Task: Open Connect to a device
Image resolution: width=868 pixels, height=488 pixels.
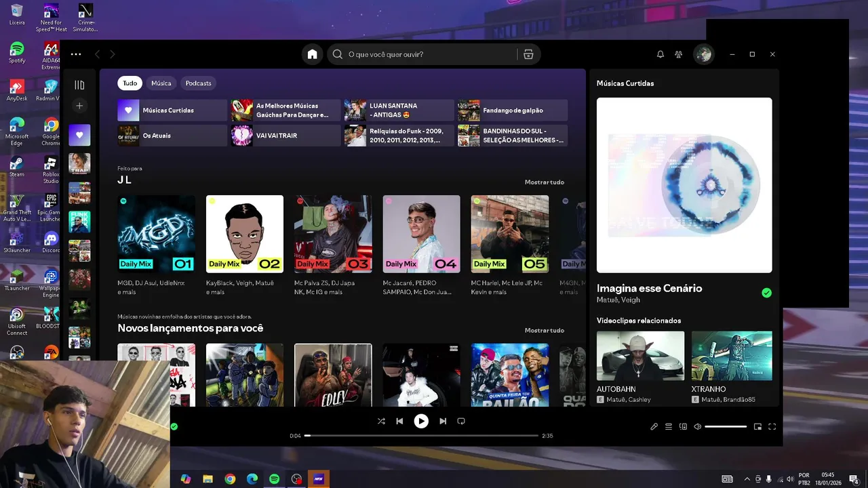Action: point(683,427)
